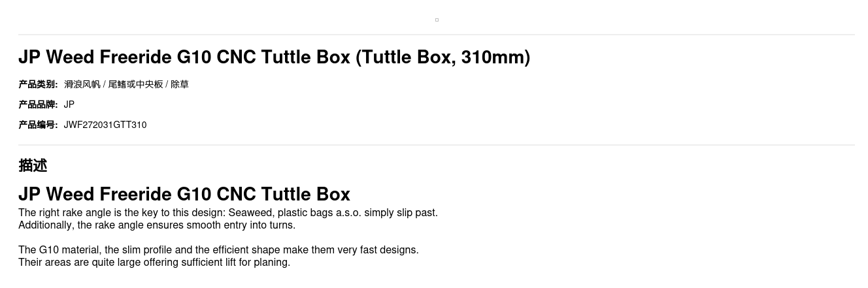This screenshot has width=868, height=288.
Task: Click the small broken image placeholder at top
Action: 437,20
